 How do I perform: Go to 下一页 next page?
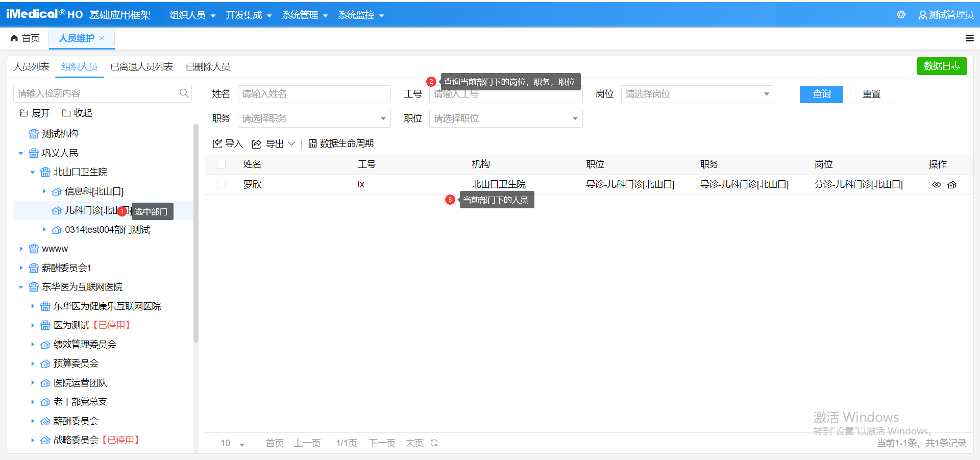[382, 443]
